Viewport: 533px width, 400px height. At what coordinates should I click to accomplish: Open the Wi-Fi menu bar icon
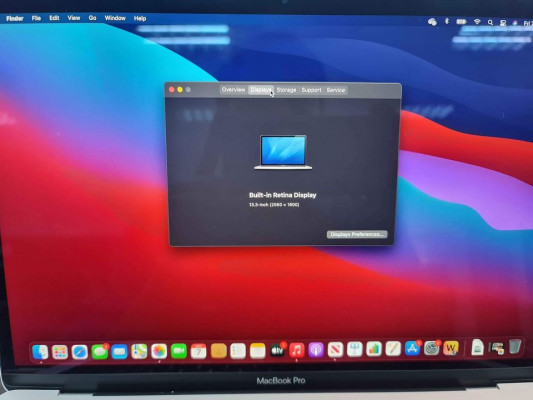point(477,22)
